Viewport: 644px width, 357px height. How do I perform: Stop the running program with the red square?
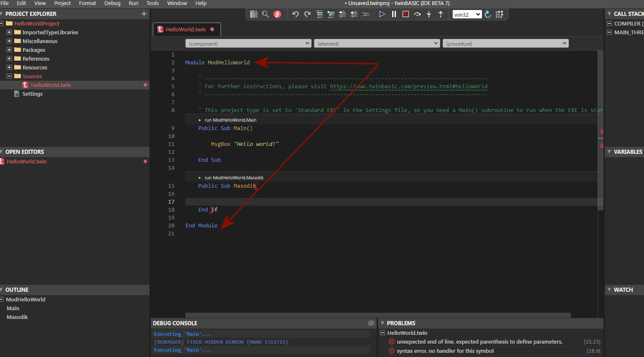[x=406, y=14]
